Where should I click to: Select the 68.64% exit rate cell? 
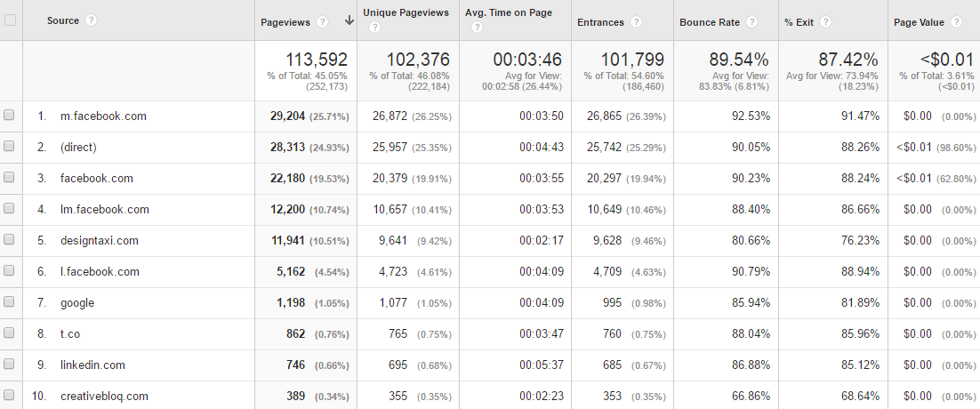pos(860,397)
